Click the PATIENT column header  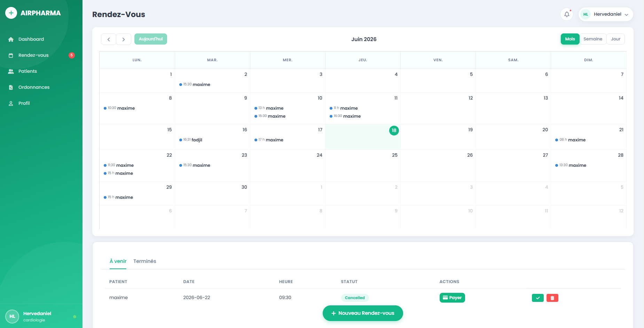(118, 282)
